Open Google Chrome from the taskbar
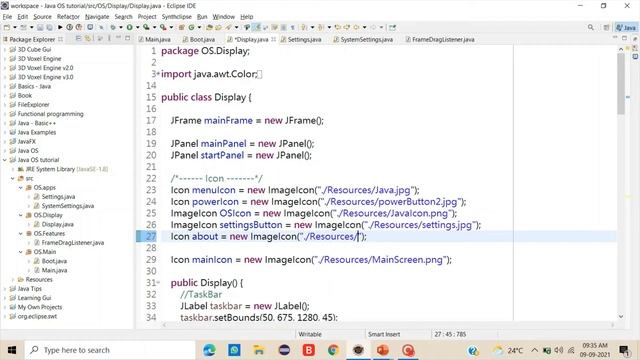 (x=333, y=350)
